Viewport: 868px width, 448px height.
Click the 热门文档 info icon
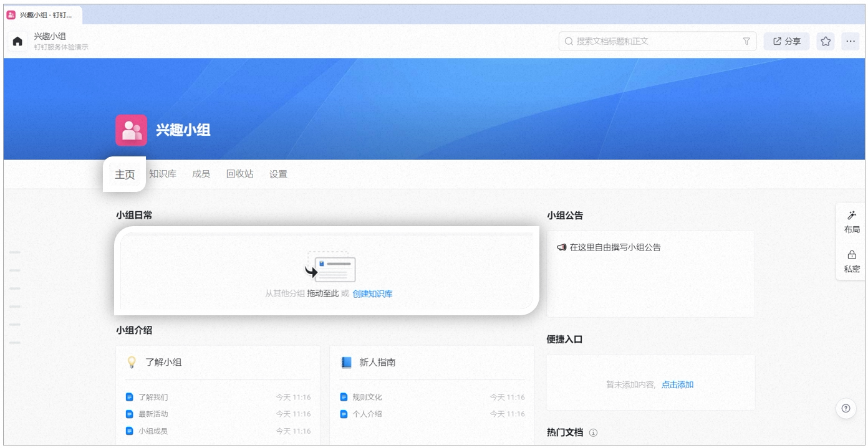coord(593,432)
